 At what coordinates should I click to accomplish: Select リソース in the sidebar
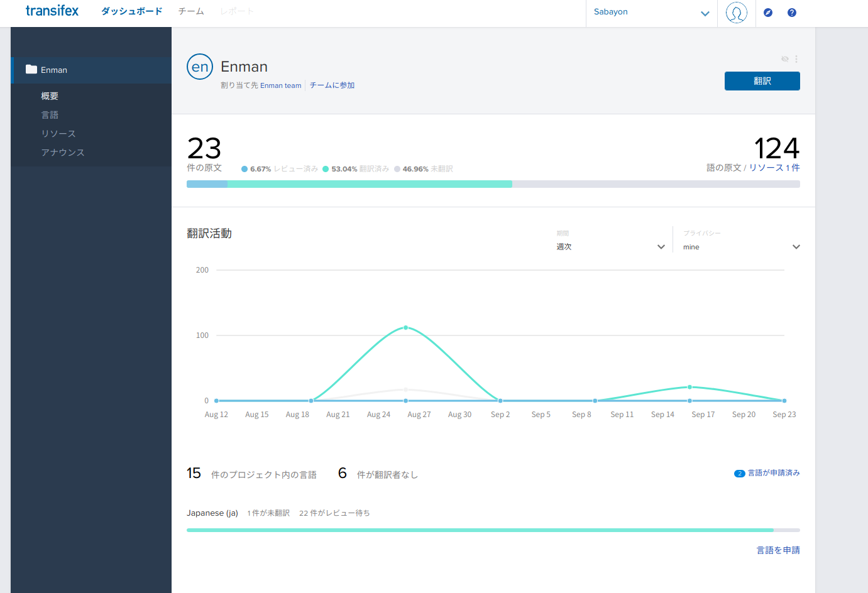click(x=58, y=134)
